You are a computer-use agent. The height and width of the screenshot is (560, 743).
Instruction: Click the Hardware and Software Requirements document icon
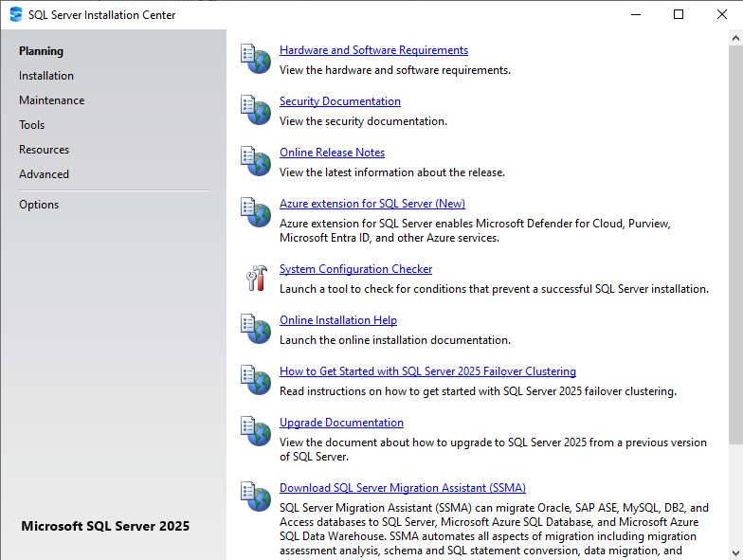tap(256, 59)
